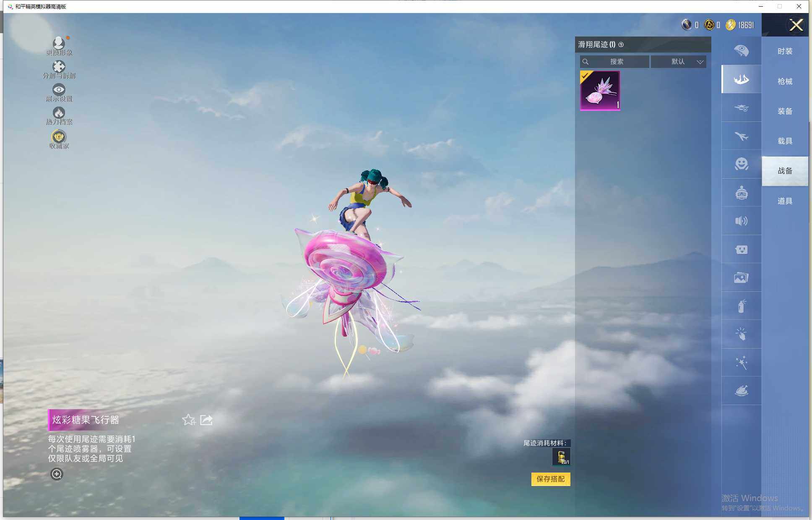The width and height of the screenshot is (812, 520).
Task: Click the 搜索 search field
Action: [615, 62]
